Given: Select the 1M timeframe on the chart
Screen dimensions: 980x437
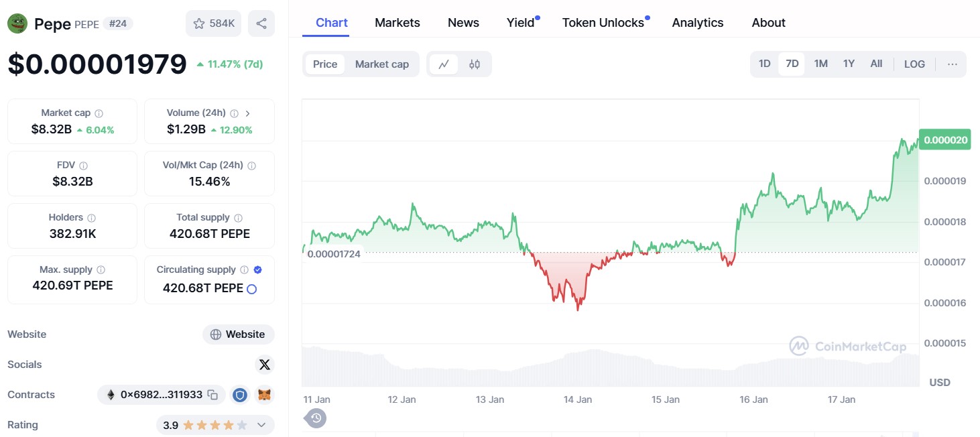Looking at the screenshot, I should tap(820, 63).
